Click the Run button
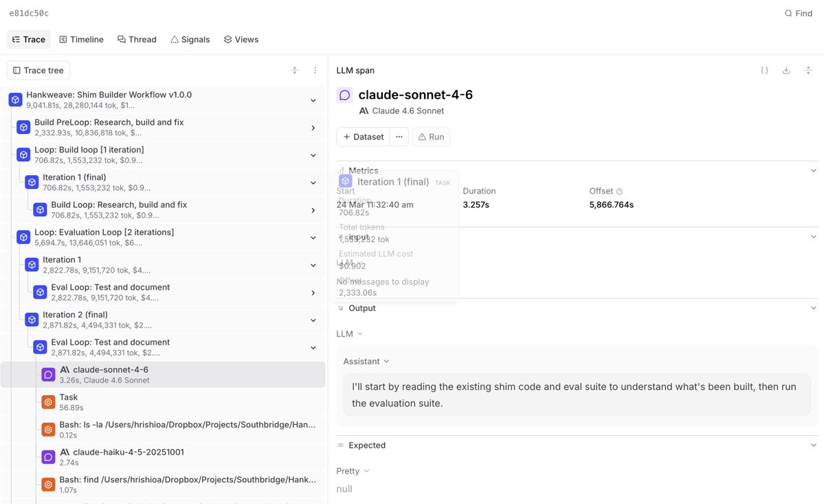The width and height of the screenshot is (824, 504). tap(431, 137)
